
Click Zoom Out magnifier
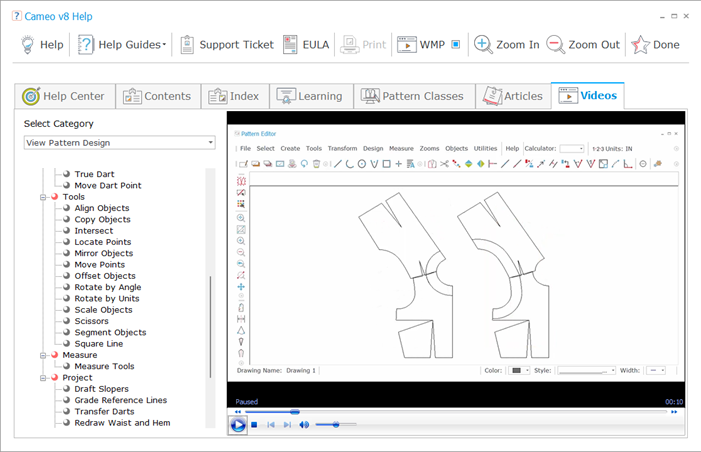[x=583, y=45]
